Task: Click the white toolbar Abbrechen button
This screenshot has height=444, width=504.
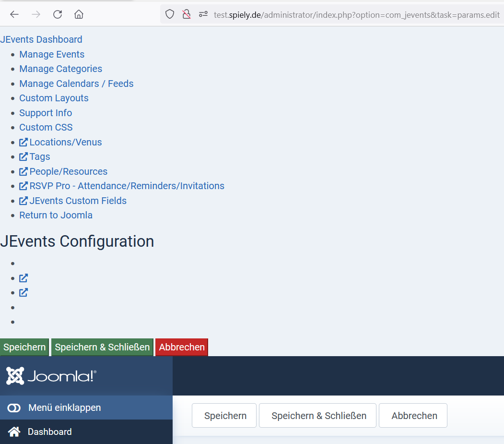Action: click(413, 416)
